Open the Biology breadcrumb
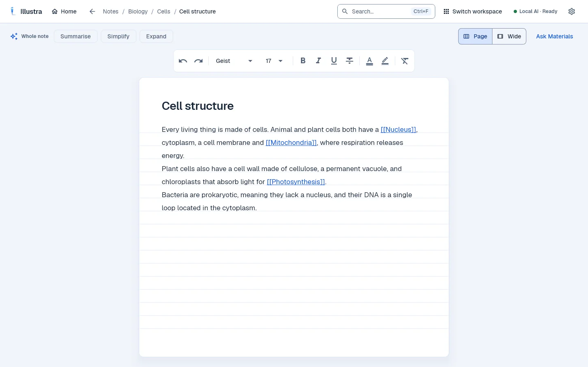 coord(138,11)
